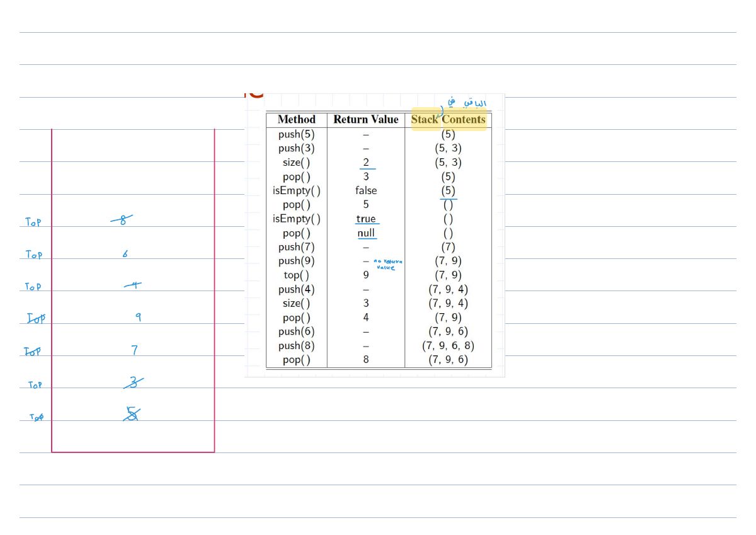Select the push(8) method cell
Viewport: 756px width, 535px height.
tap(296, 345)
